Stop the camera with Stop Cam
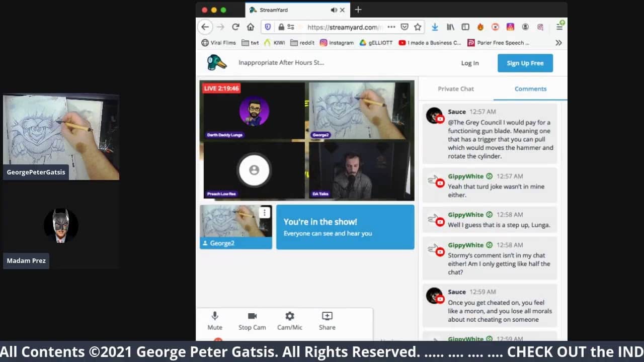Viewport: 644px width, 362px height. click(x=252, y=320)
